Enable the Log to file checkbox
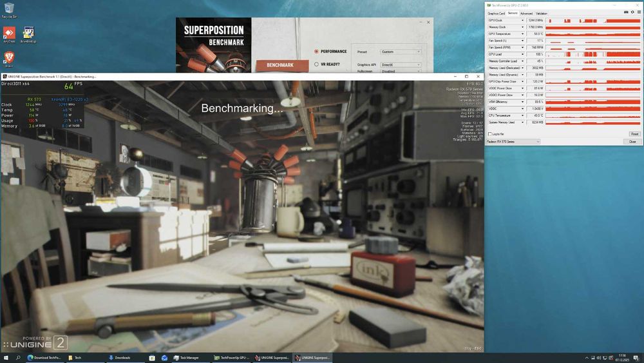Screen dimensions: 644x363 [x=489, y=133]
